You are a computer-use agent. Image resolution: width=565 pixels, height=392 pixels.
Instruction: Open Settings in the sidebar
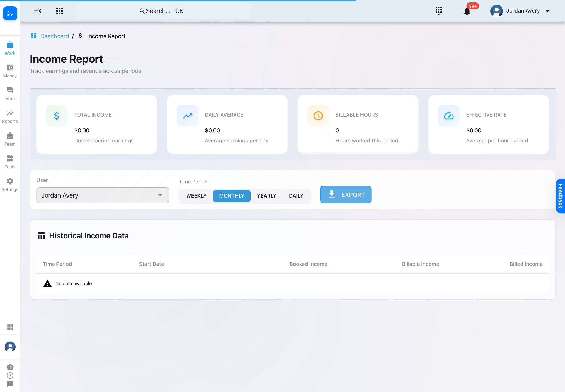click(x=10, y=185)
